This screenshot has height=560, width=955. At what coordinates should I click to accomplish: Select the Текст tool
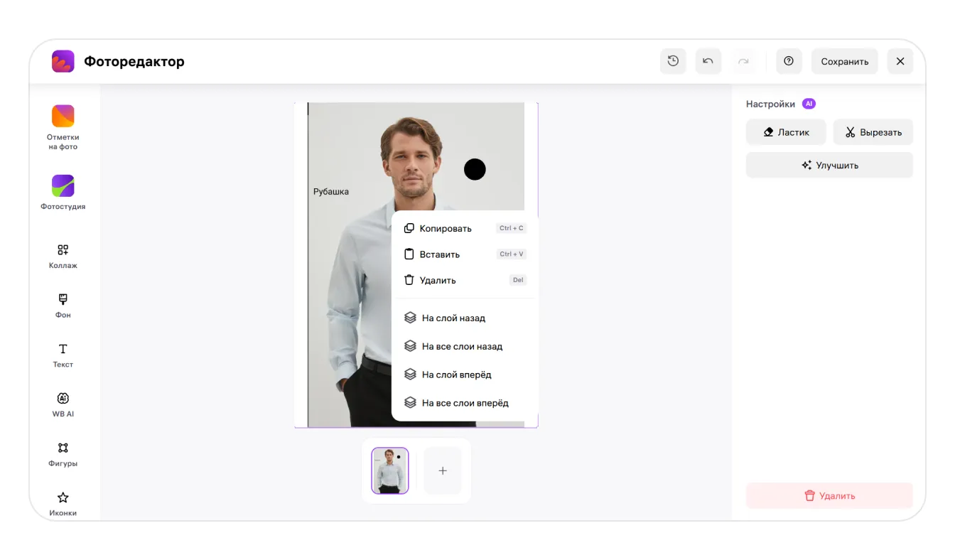tap(63, 355)
